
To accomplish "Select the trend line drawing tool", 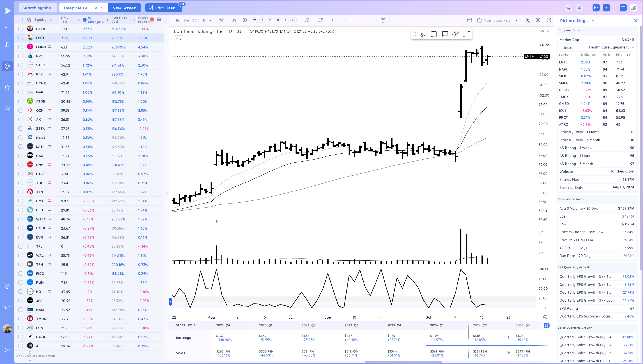I will (x=466, y=34).
